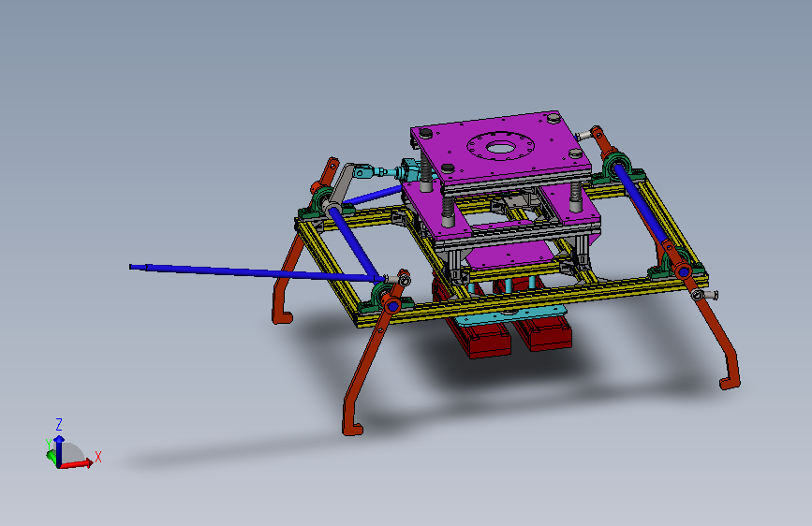812x526 pixels.
Task: Select the short diagonal blue rod below the cylinder
Action: point(373,195)
